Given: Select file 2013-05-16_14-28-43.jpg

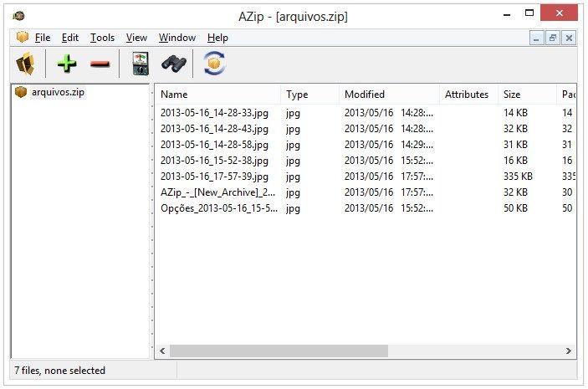Looking at the screenshot, I should pyautogui.click(x=214, y=129).
